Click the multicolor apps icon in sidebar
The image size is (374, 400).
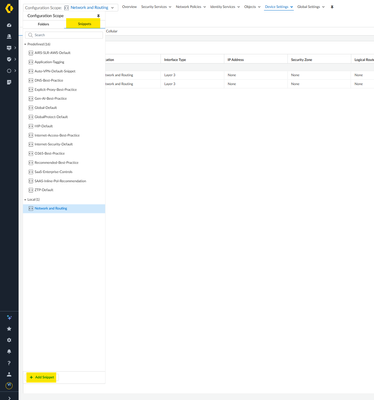pos(9,318)
